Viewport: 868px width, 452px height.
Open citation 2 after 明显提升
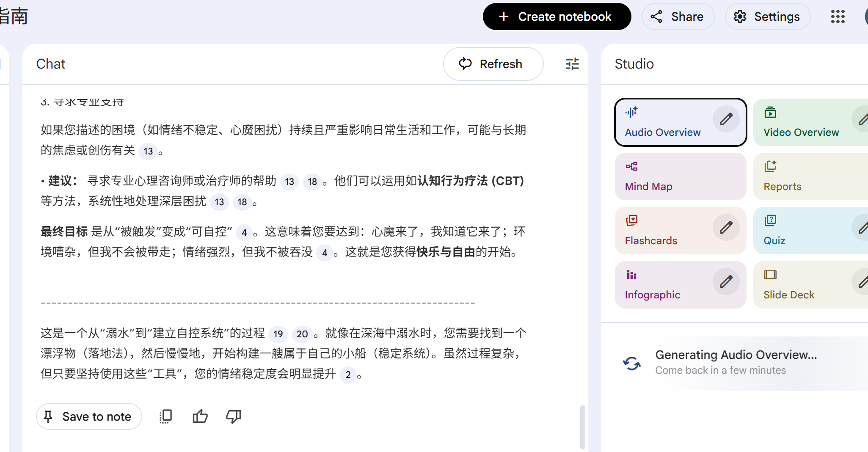pos(348,375)
